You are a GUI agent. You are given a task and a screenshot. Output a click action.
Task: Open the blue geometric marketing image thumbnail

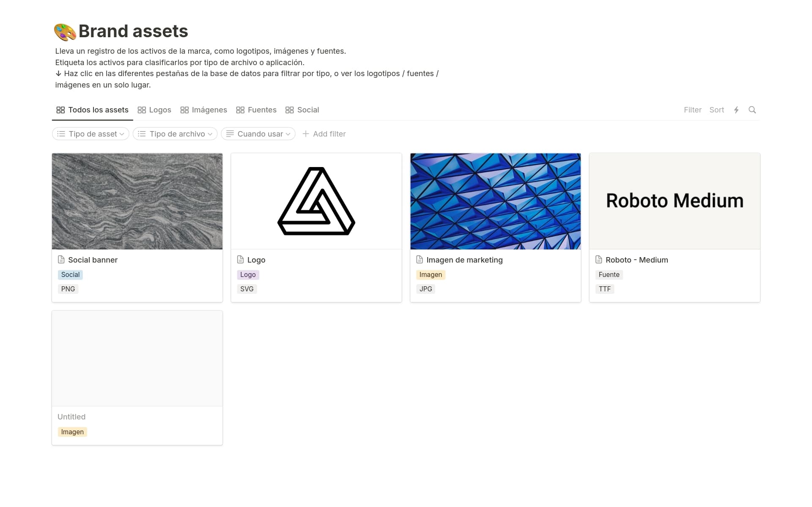tap(495, 201)
